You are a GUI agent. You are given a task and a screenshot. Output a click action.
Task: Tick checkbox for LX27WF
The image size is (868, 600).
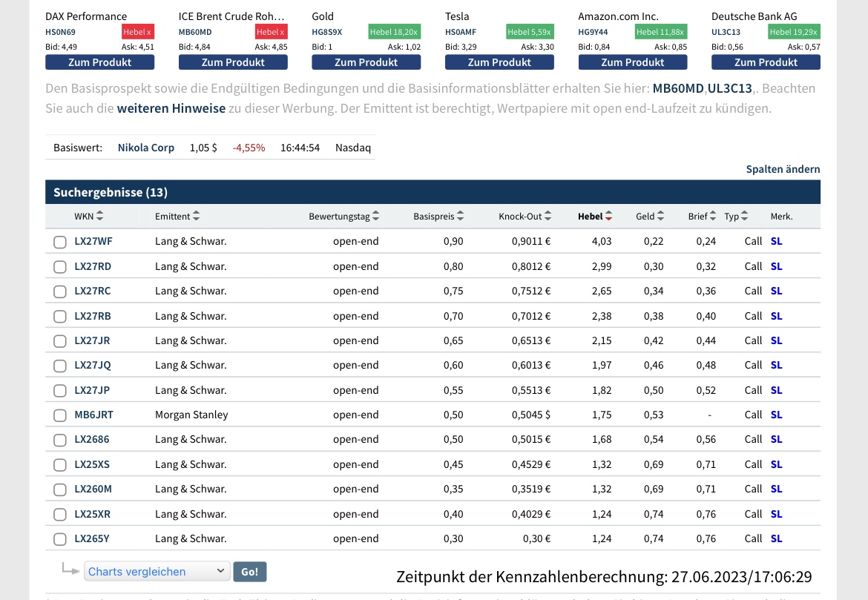click(x=60, y=242)
